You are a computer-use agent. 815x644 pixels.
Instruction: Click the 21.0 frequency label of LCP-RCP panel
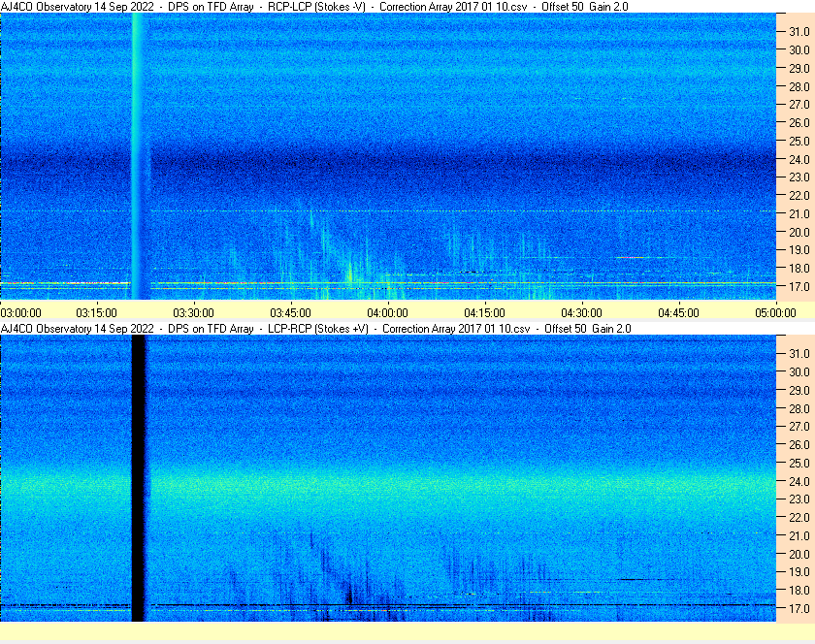pos(799,535)
